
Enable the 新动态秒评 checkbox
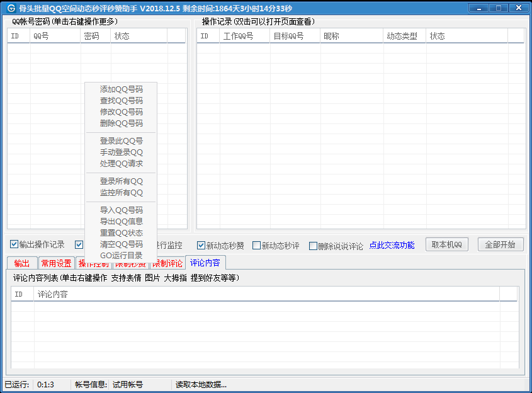256,246
